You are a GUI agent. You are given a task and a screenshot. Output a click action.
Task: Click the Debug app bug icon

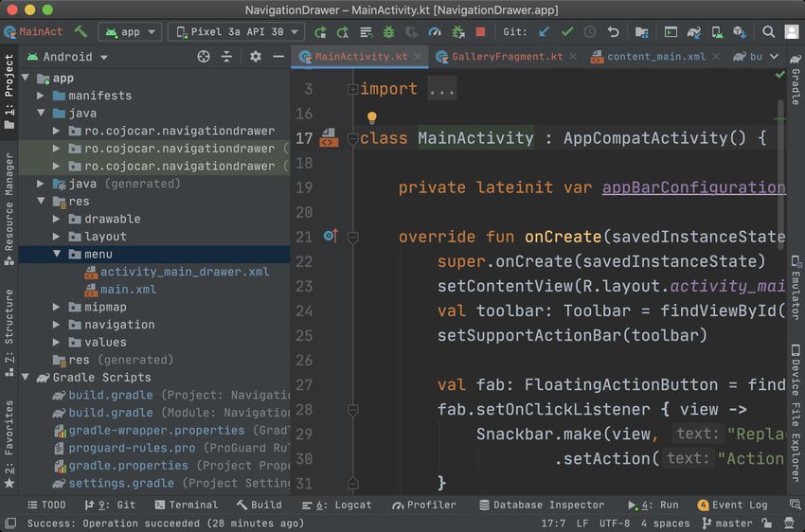pyautogui.click(x=388, y=32)
